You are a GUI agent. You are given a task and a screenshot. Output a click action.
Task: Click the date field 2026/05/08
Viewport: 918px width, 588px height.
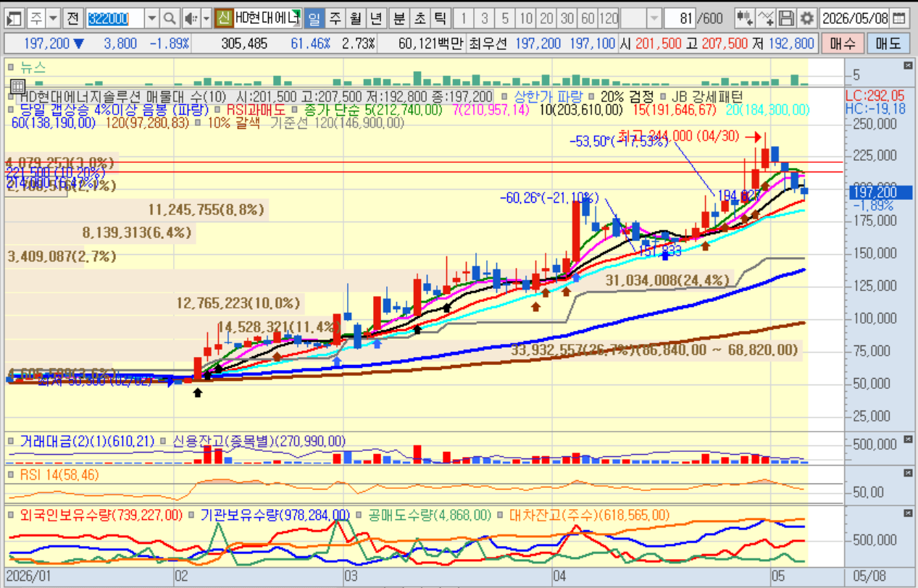855,17
